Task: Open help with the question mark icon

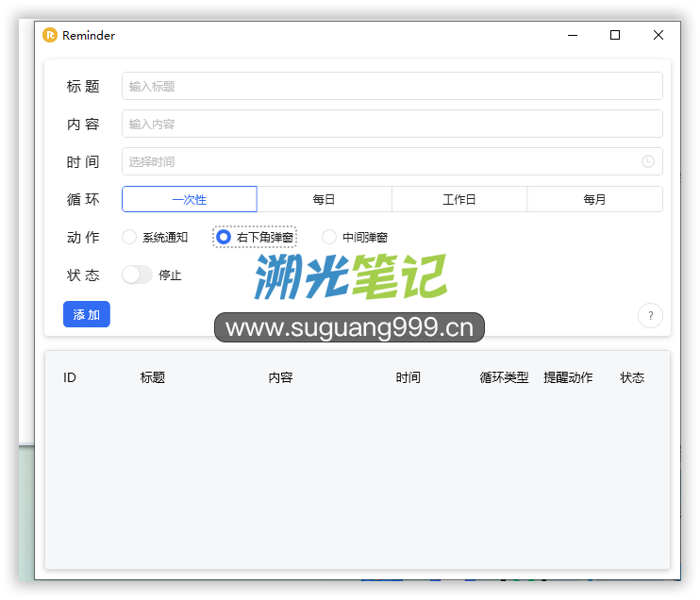Action: click(x=650, y=315)
